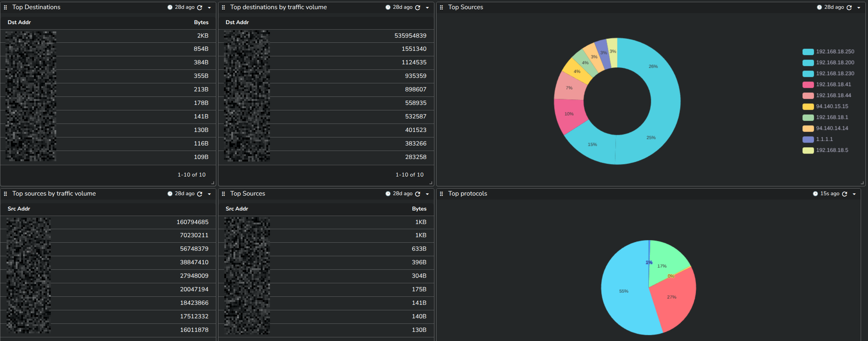Select the 854B row in Top Destinations

(x=108, y=49)
